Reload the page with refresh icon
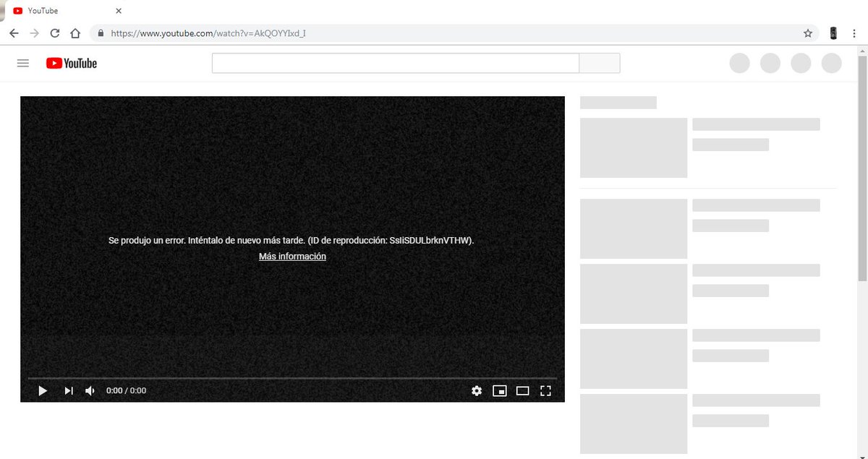 click(x=55, y=33)
